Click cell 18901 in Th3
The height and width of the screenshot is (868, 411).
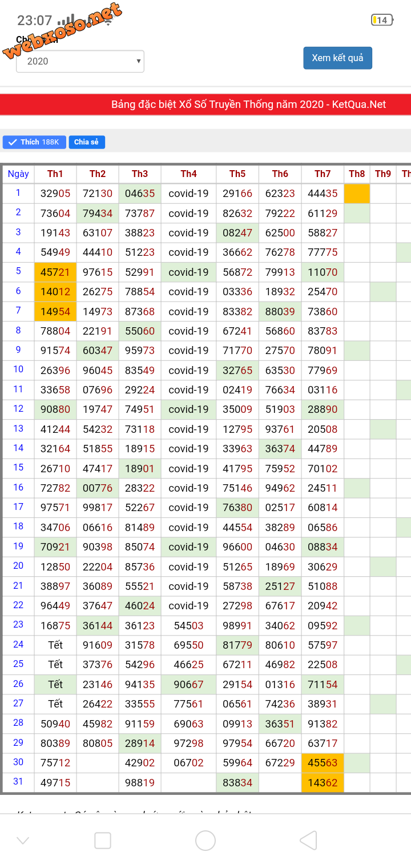(140, 468)
